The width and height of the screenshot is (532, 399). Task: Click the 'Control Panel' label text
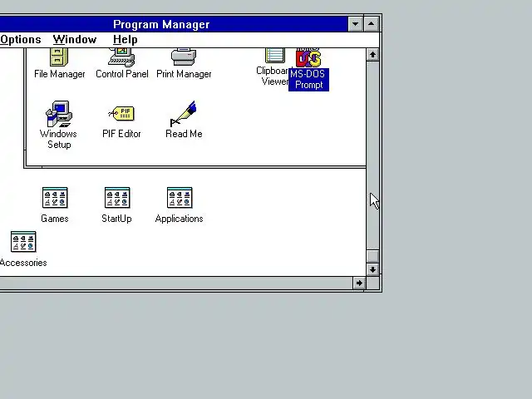[122, 74]
